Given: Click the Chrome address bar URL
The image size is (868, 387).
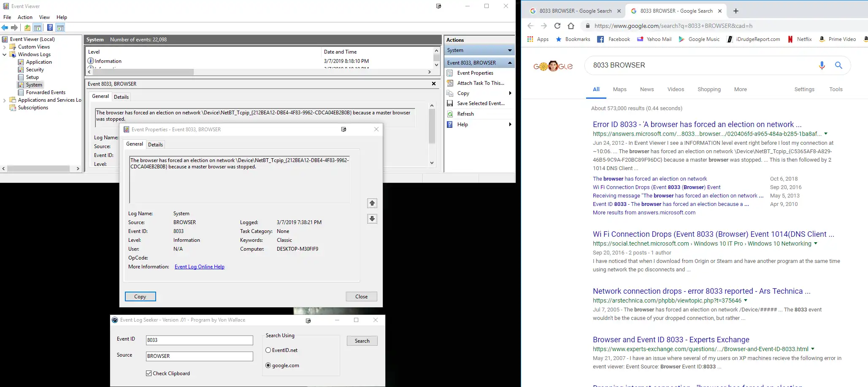Looking at the screenshot, I should (673, 26).
